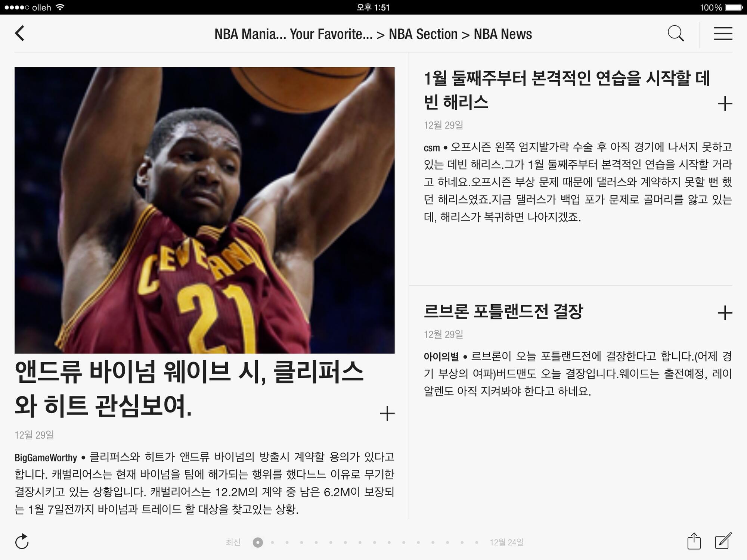Open the search magnifier icon
Image resolution: width=747 pixels, height=560 pixels.
point(675,34)
